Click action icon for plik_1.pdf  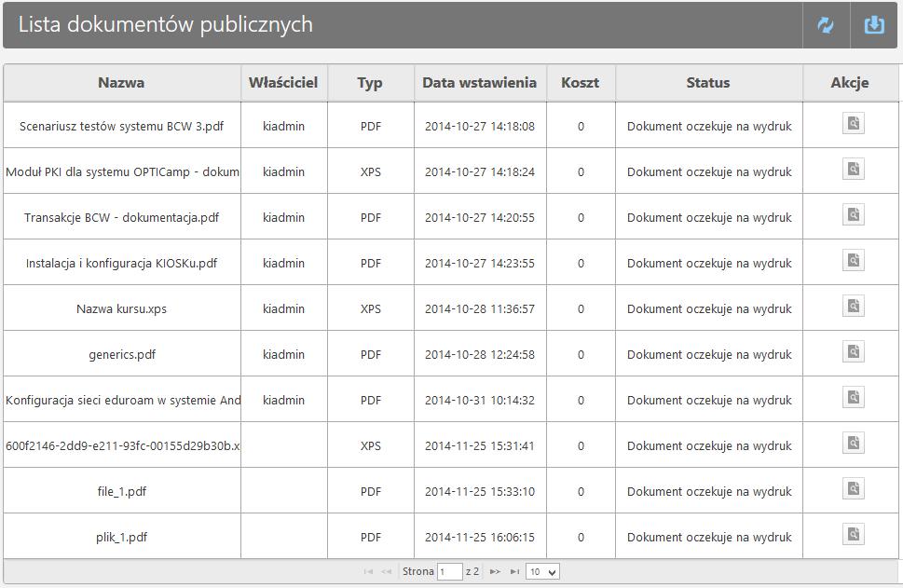tap(854, 534)
